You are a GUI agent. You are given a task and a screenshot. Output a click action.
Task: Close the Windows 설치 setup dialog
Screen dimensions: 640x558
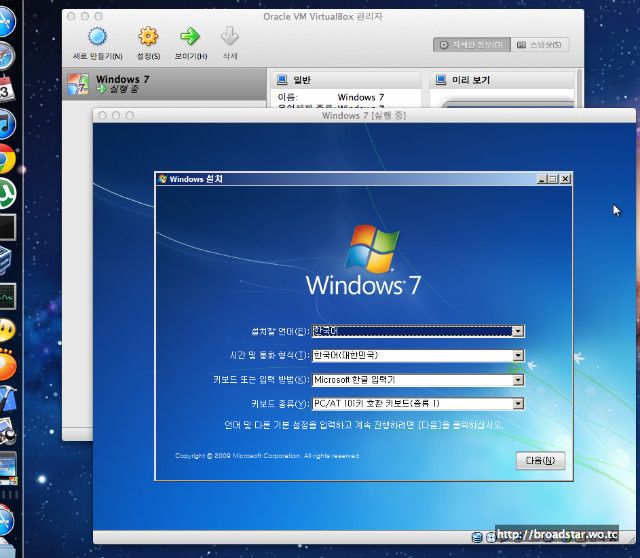point(565,179)
